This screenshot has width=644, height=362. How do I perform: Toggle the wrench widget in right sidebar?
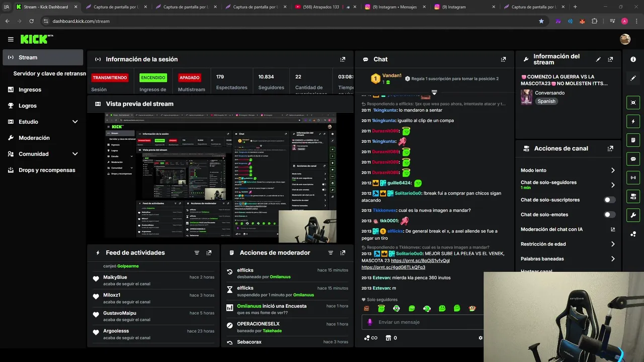633,215
